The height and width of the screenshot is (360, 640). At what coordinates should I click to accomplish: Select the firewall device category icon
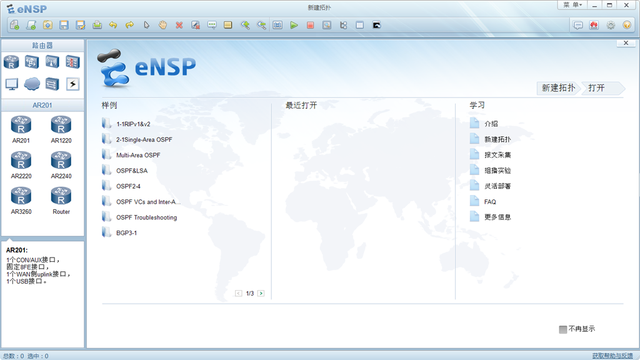(x=73, y=62)
